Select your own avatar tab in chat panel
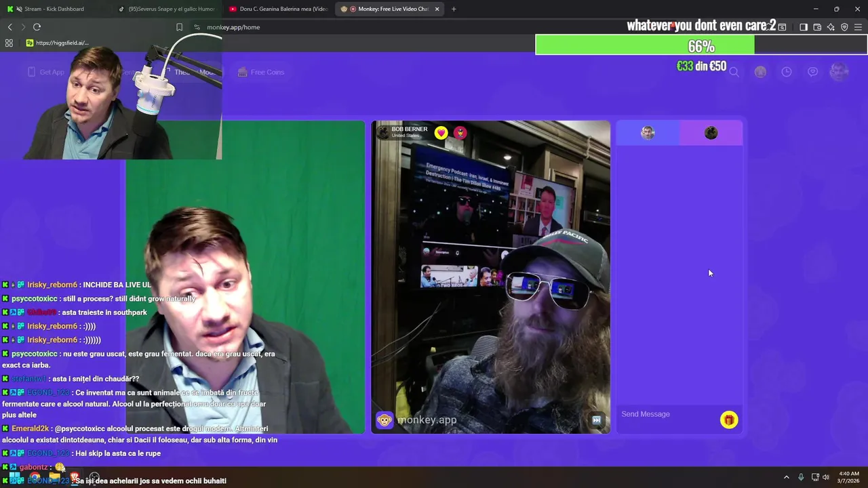The height and width of the screenshot is (488, 868). coord(648,133)
